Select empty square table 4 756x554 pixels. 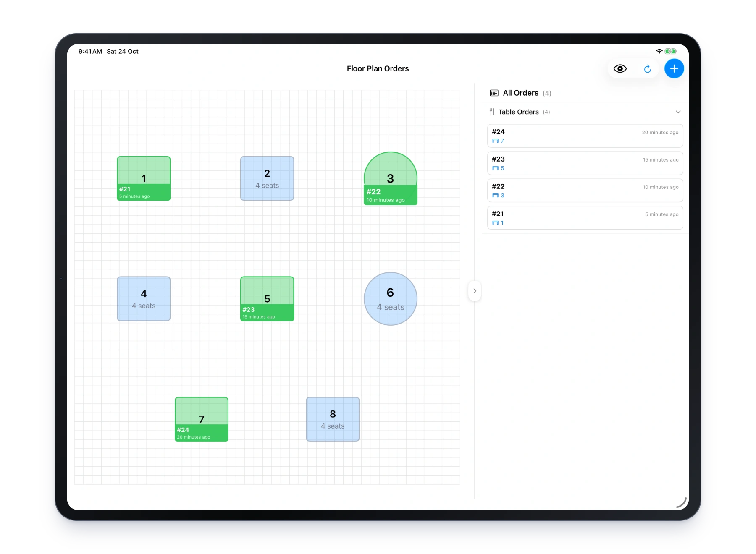tap(144, 299)
